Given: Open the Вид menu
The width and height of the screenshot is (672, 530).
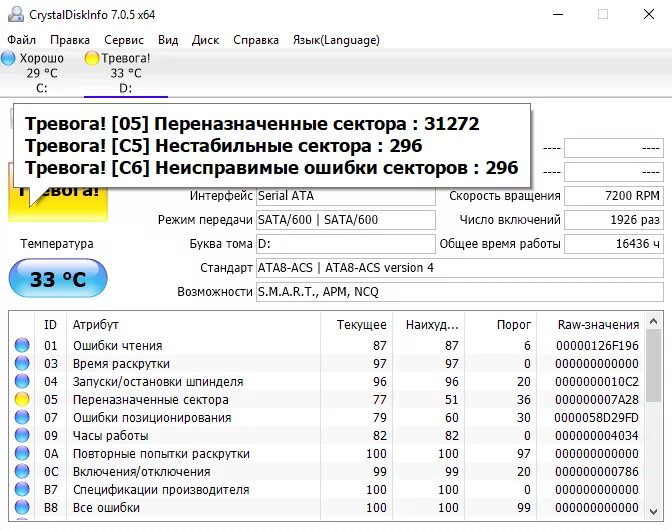Looking at the screenshot, I should (x=168, y=40).
